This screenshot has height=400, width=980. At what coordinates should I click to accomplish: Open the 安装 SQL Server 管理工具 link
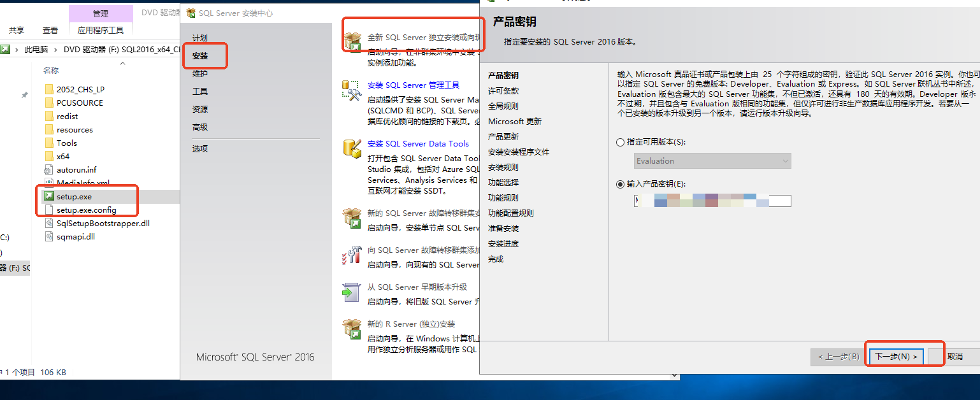tap(414, 85)
